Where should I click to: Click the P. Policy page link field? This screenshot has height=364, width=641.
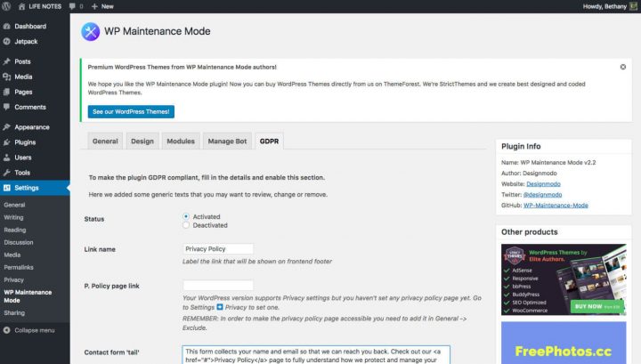point(217,285)
